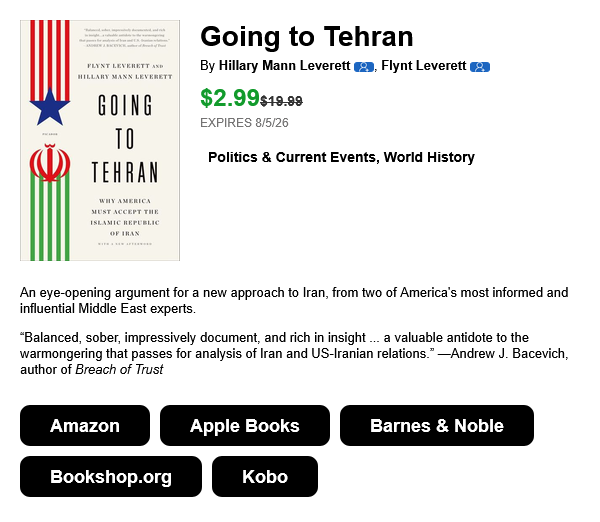Viewport: 600px width, 522px height.
Task: Browse Politics & Current Events category
Action: (x=292, y=157)
